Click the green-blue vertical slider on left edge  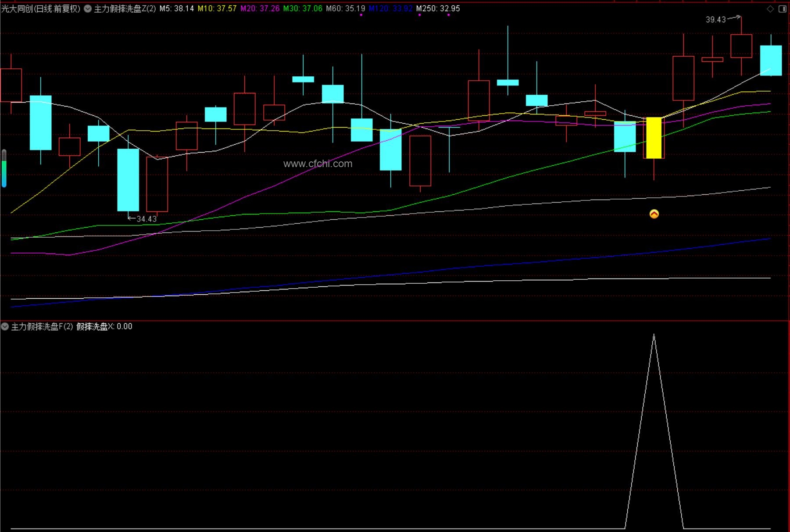click(4, 169)
